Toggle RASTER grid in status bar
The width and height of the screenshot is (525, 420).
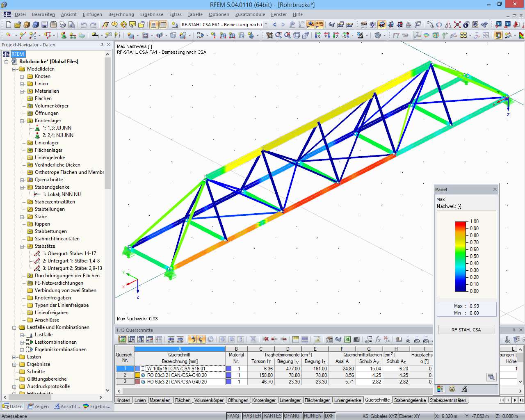click(252, 416)
